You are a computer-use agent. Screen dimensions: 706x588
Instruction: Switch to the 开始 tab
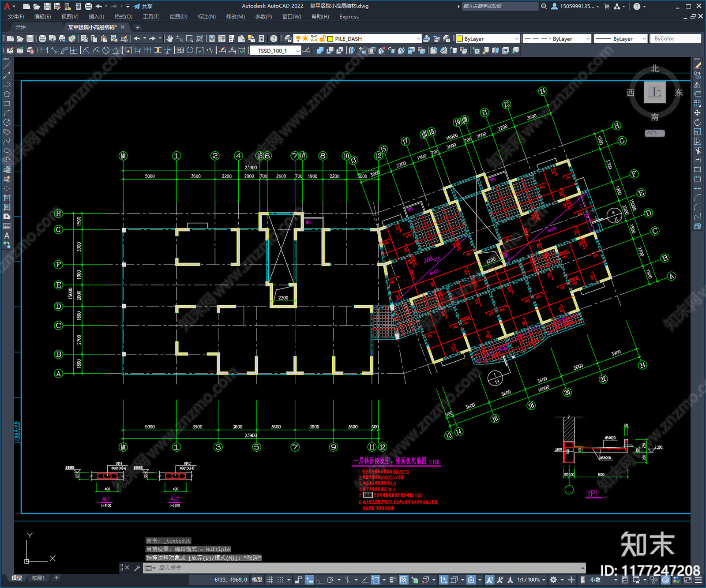click(x=20, y=27)
